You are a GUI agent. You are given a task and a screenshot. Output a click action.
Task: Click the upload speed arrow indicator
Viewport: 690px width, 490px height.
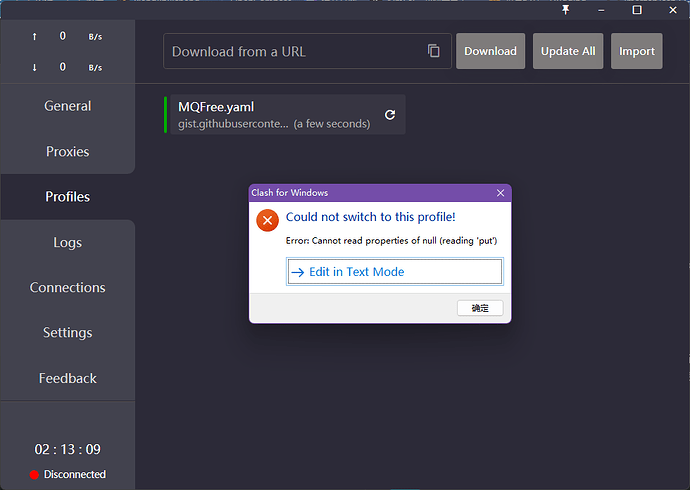pos(34,37)
